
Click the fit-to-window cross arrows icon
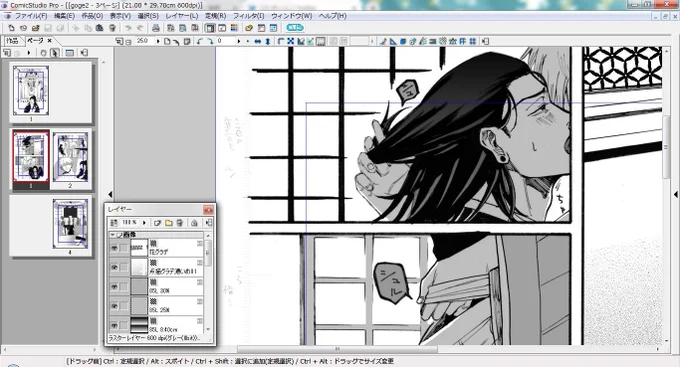(291, 41)
